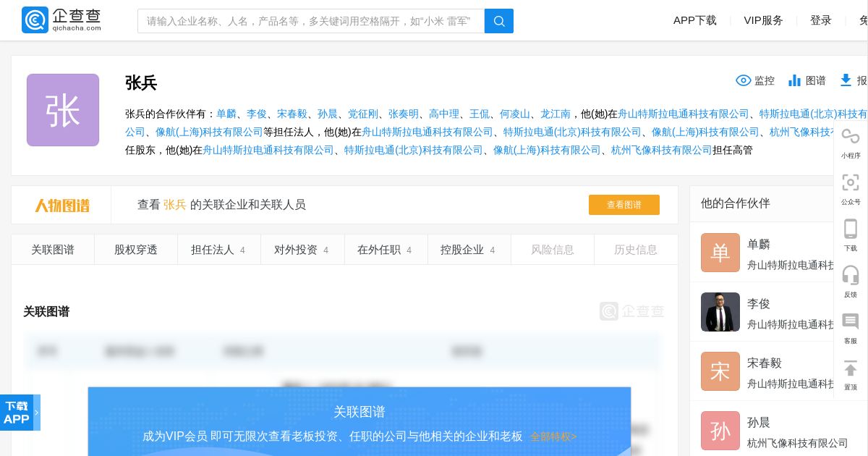Open the 客服 chat icon
868x456 pixels.
851,321
